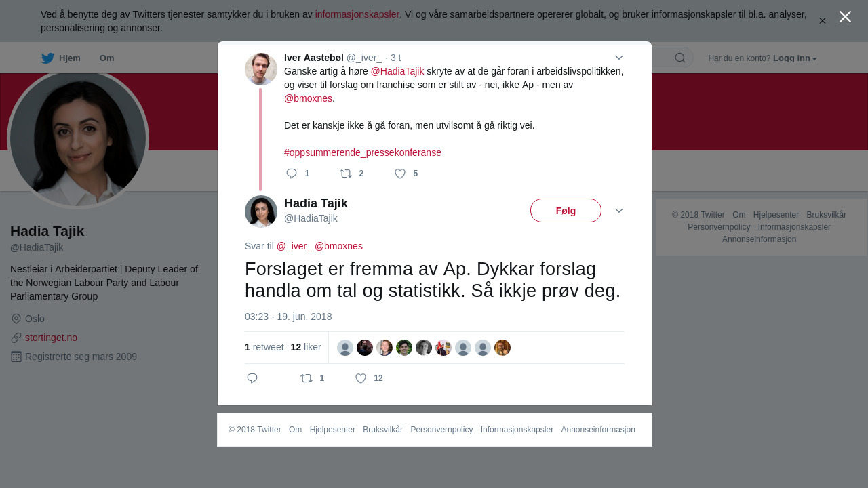The image size is (868, 488).
Task: Click the search magnifier icon
Action: (680, 58)
